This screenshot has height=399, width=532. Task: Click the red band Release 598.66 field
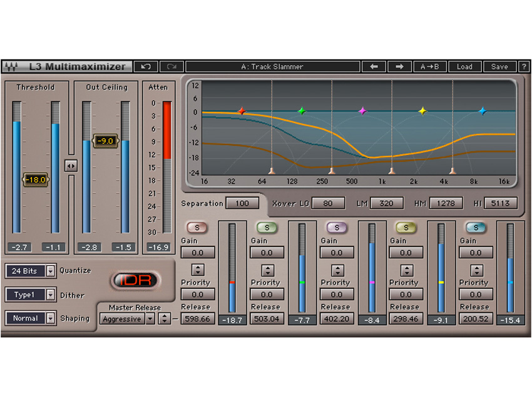tap(198, 319)
